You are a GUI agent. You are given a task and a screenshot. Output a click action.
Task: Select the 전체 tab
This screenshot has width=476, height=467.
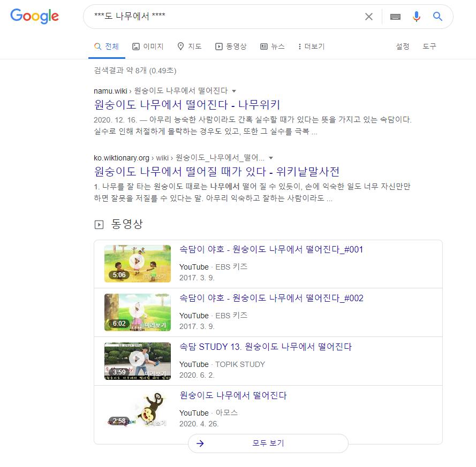107,47
